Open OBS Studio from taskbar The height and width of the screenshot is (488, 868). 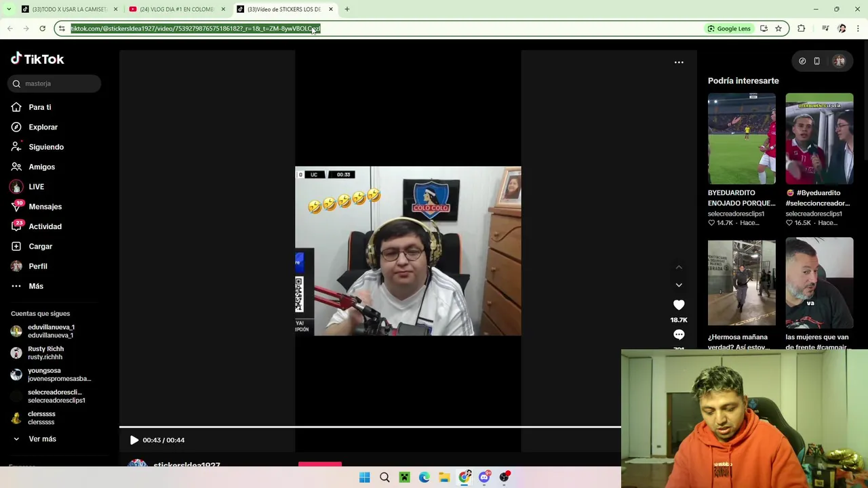tap(504, 477)
